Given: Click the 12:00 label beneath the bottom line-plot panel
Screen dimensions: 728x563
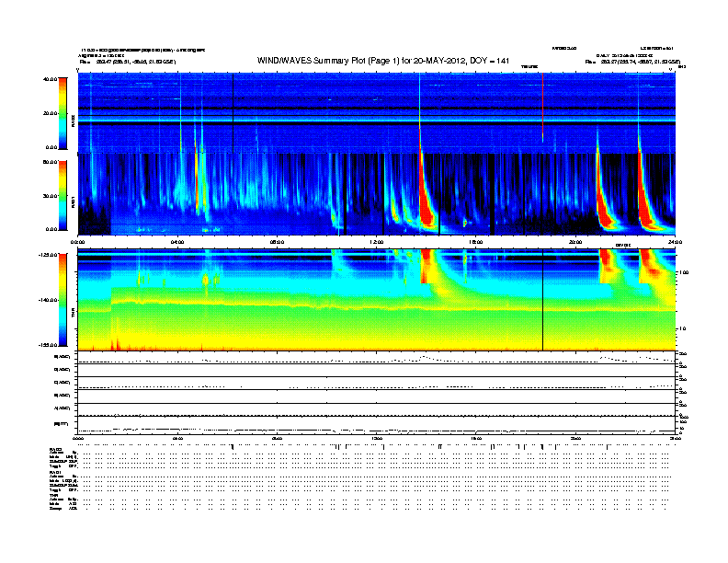Looking at the screenshot, I should click(x=377, y=438).
